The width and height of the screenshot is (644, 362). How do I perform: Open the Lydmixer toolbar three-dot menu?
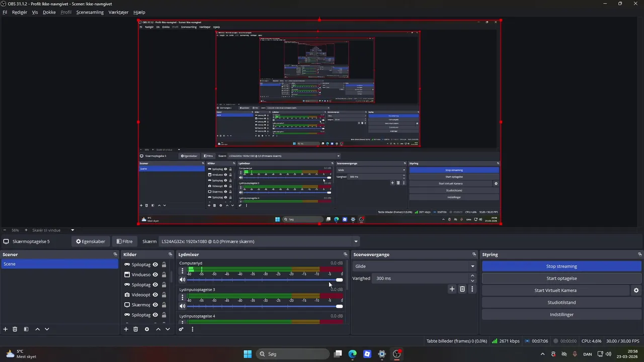pos(192,329)
